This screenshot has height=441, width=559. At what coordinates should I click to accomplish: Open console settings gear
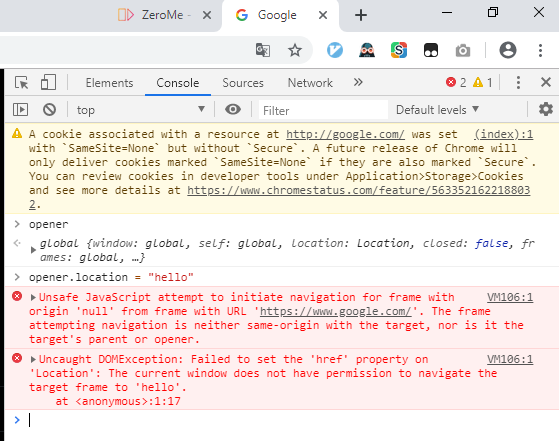click(545, 109)
